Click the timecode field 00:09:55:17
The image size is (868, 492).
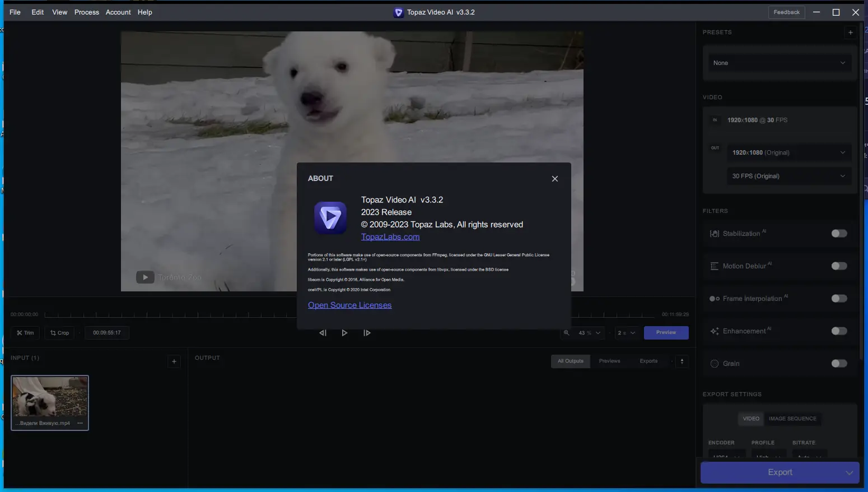[x=107, y=333]
